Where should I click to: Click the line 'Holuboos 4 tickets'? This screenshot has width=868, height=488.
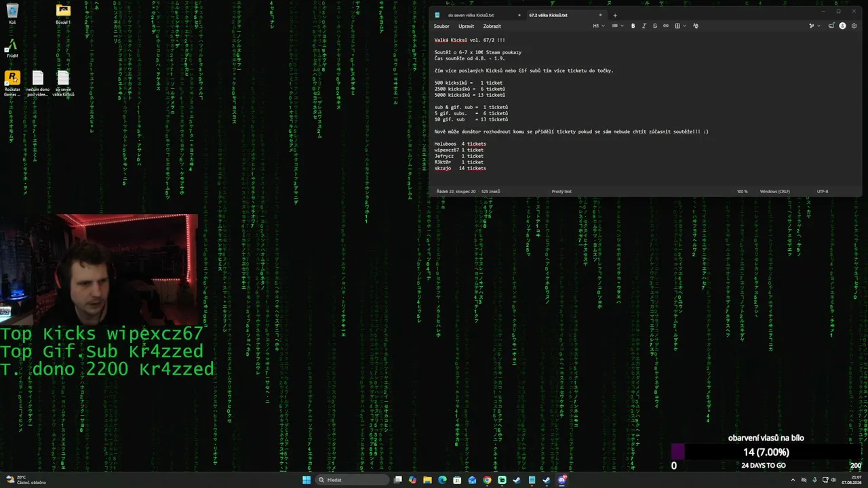point(460,144)
